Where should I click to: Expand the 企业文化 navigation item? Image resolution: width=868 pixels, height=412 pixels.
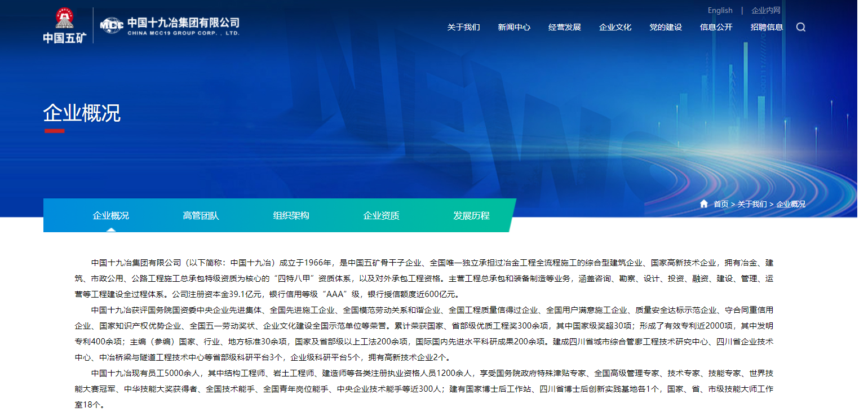point(615,27)
